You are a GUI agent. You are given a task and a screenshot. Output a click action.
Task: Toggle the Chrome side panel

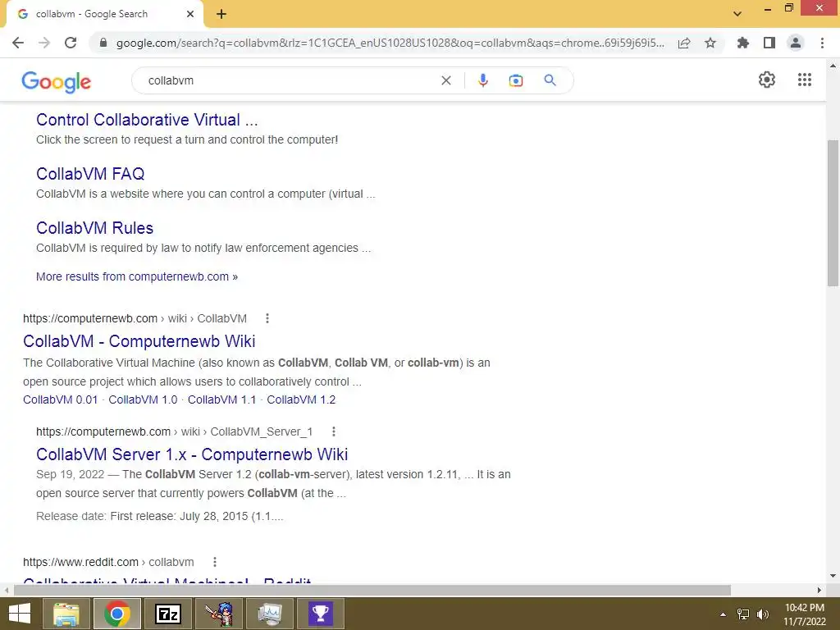tap(769, 43)
